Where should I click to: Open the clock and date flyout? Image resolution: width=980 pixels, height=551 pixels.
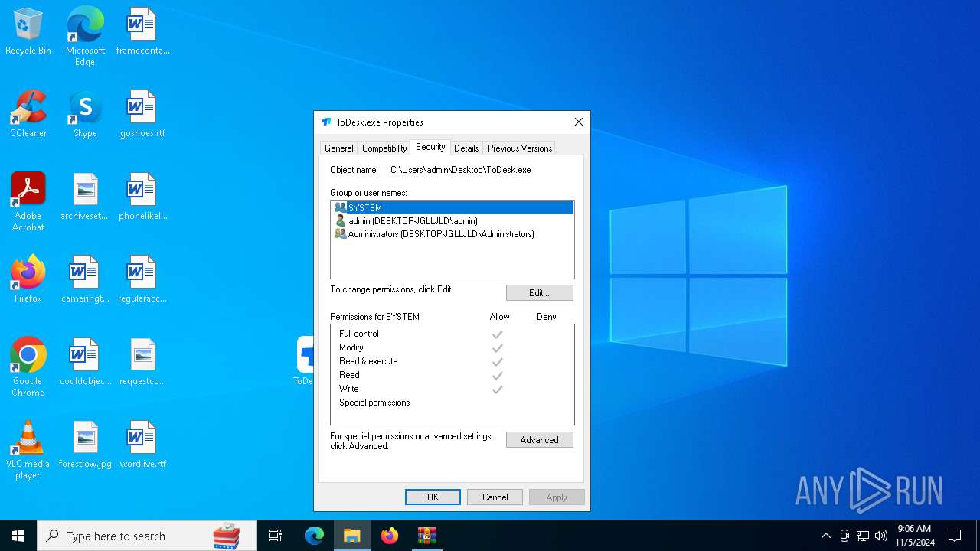(x=914, y=536)
